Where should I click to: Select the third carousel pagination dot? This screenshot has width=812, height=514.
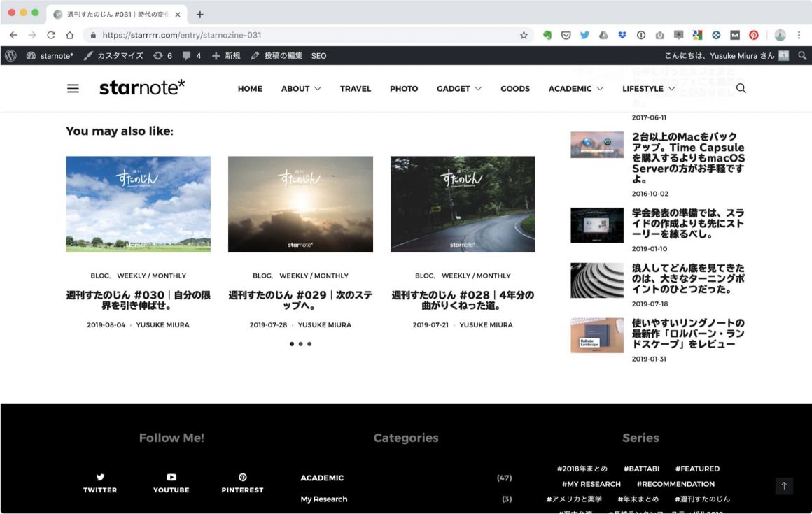(x=309, y=344)
